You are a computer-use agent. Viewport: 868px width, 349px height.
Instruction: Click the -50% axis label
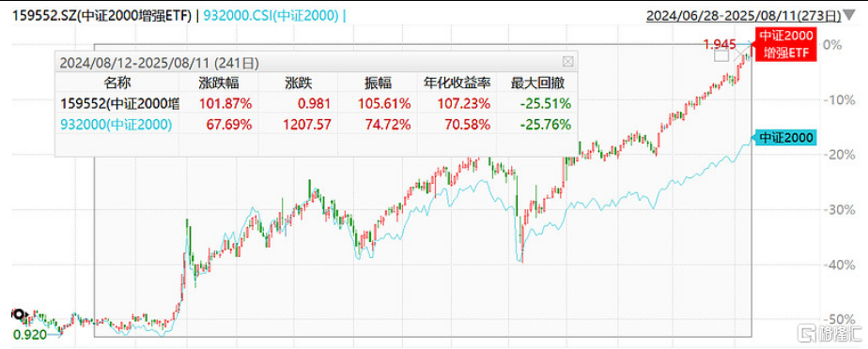pos(838,319)
